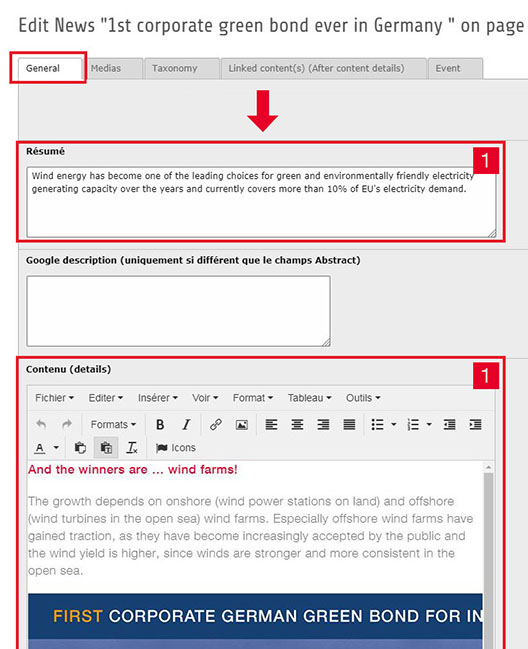Screen dimensions: 528x649
Task: Click the Google description text area
Action: coord(178,311)
